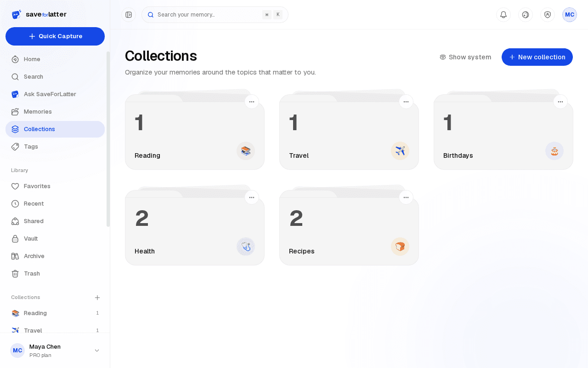Viewport: 588px width, 368px height.
Task: Select Collections in the sidebar
Action: 55,129
